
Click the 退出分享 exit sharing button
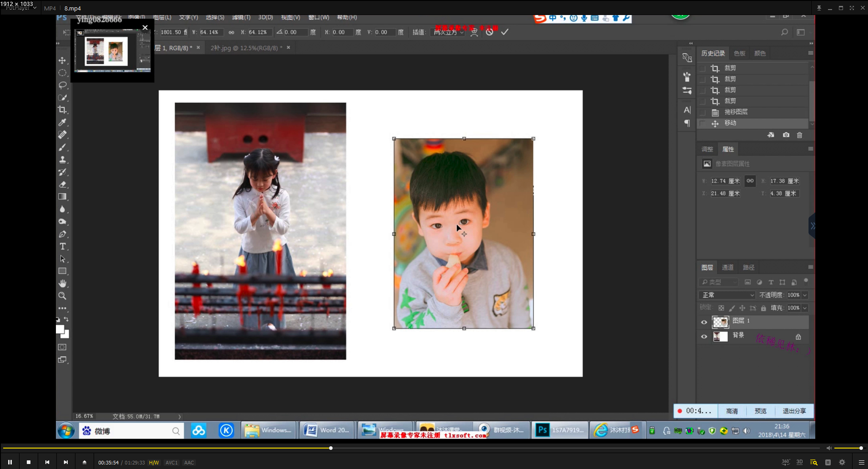pos(794,411)
